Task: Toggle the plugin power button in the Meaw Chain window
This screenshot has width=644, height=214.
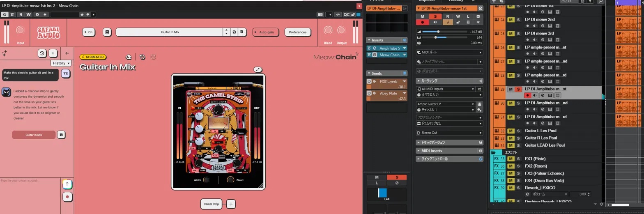Action: click(x=5, y=14)
